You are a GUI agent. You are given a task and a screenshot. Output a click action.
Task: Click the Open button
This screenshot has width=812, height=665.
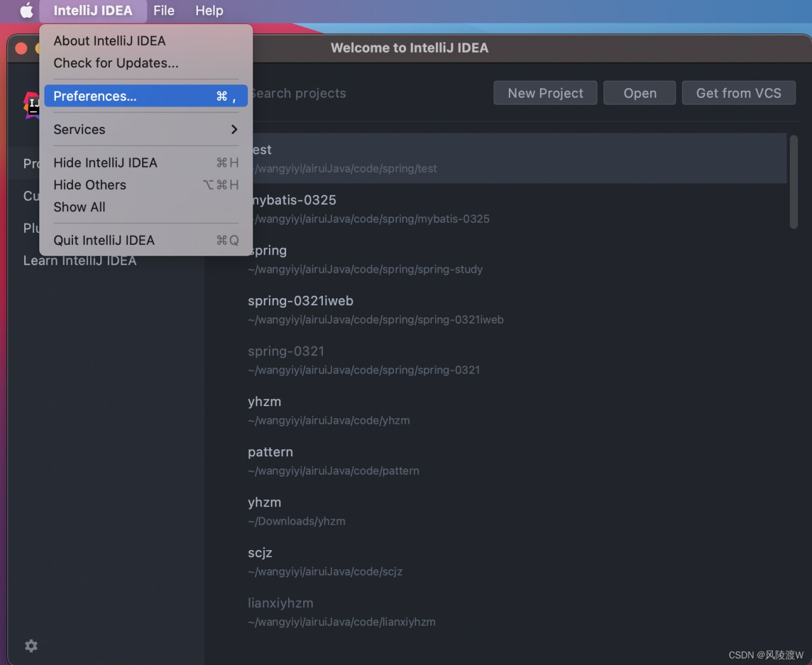click(x=639, y=93)
